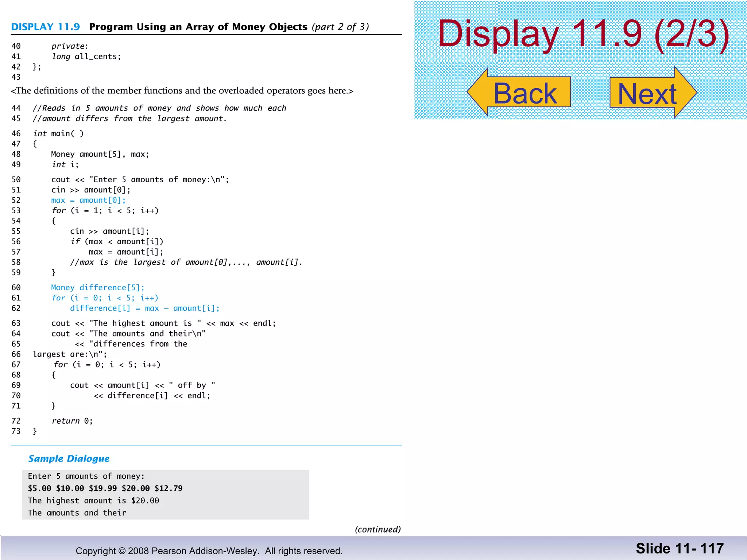The image size is (747, 560).
Task: Click line 67's black 'for' loop header
Action: (x=107, y=365)
